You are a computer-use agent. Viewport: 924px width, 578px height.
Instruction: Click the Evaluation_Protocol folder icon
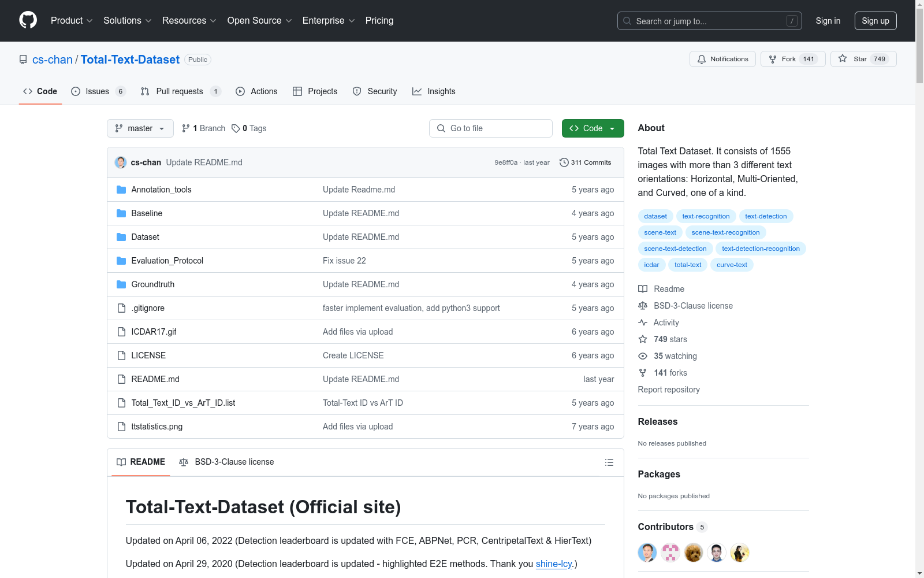(121, 261)
